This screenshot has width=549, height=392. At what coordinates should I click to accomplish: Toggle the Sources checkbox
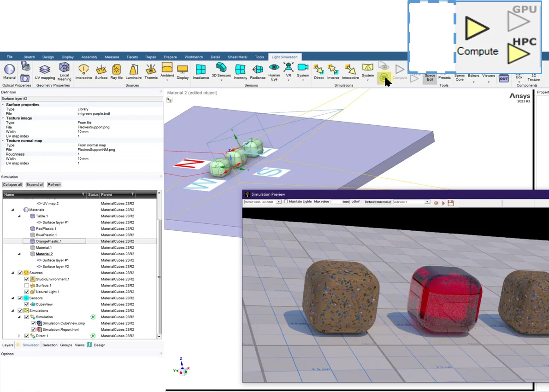coord(20,273)
